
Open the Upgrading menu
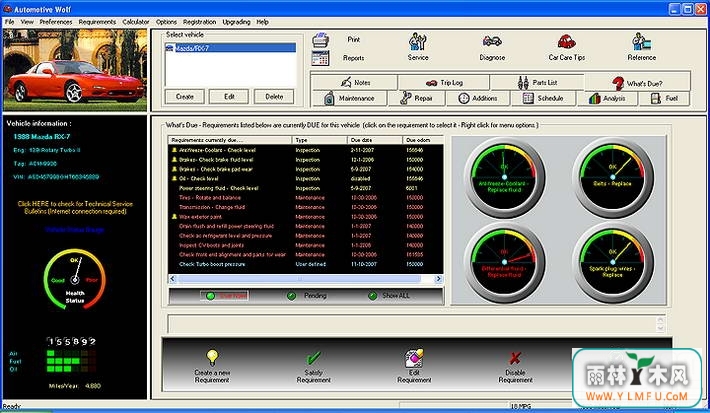(236, 22)
